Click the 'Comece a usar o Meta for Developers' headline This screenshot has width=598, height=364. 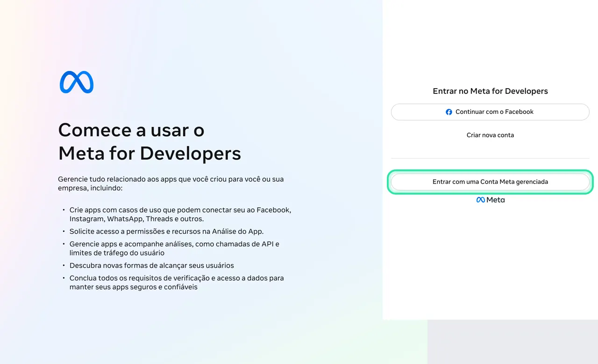[149, 141]
